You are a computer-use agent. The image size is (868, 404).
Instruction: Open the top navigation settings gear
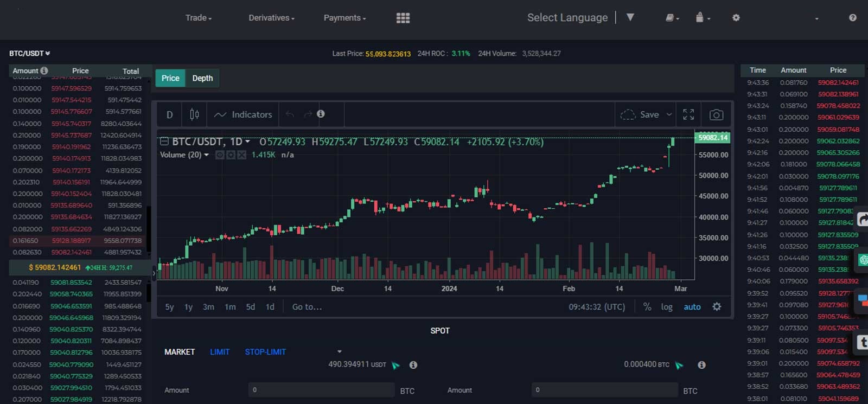pyautogui.click(x=736, y=18)
